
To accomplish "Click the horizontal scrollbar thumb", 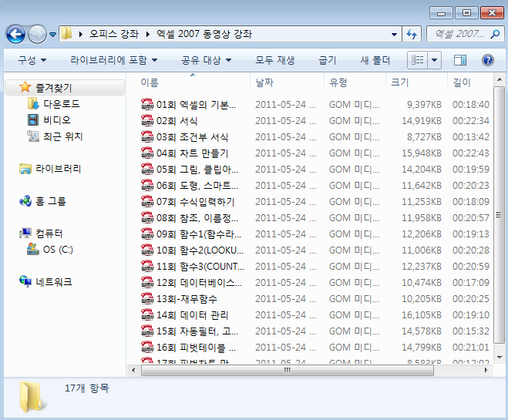I will coord(288,370).
